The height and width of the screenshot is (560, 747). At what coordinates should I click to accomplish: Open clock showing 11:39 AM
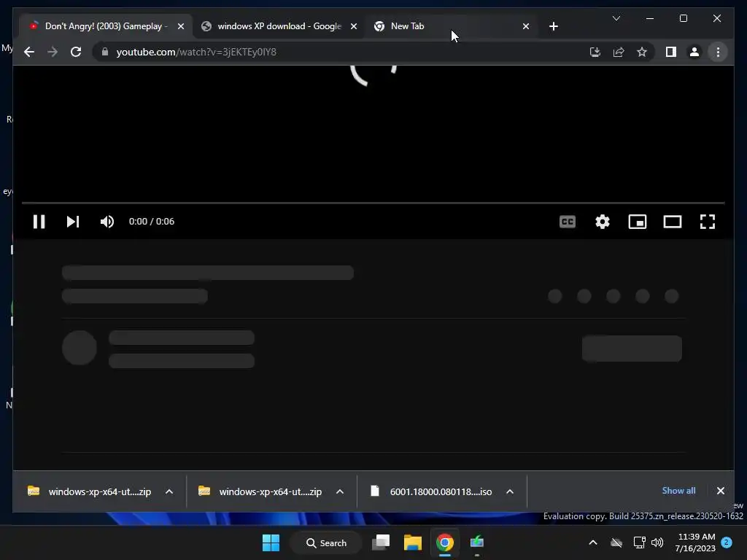tap(695, 542)
